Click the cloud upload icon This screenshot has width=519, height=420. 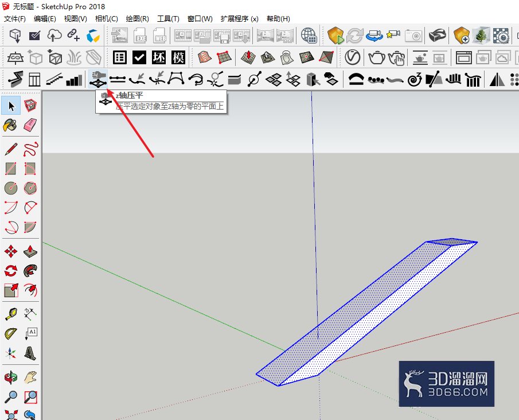click(54, 35)
